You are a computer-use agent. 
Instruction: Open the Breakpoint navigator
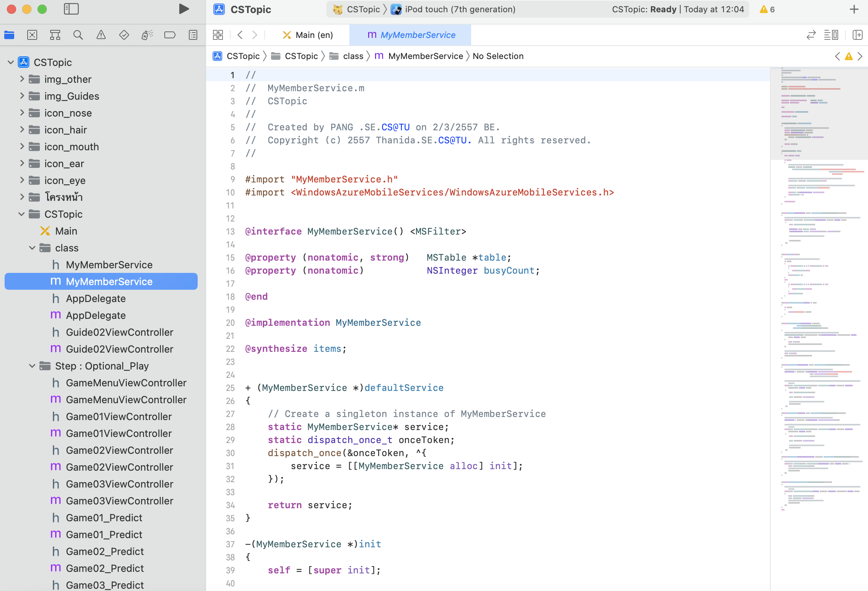coord(170,35)
